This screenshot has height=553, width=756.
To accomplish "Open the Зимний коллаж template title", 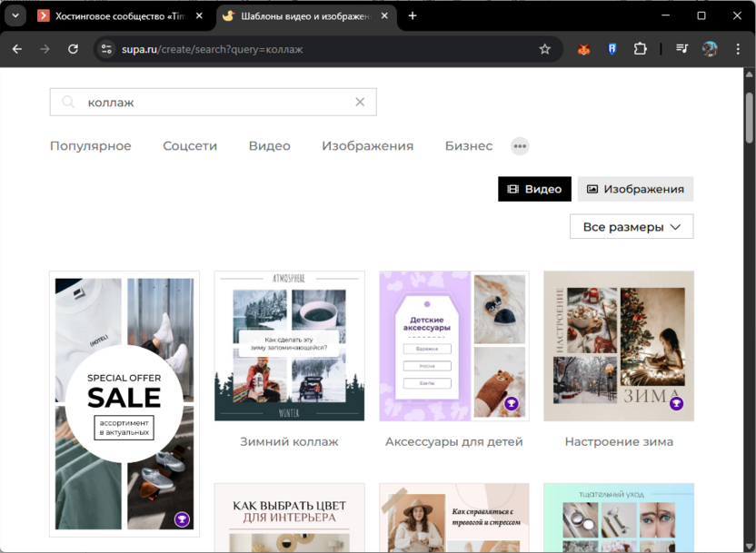I will click(289, 442).
